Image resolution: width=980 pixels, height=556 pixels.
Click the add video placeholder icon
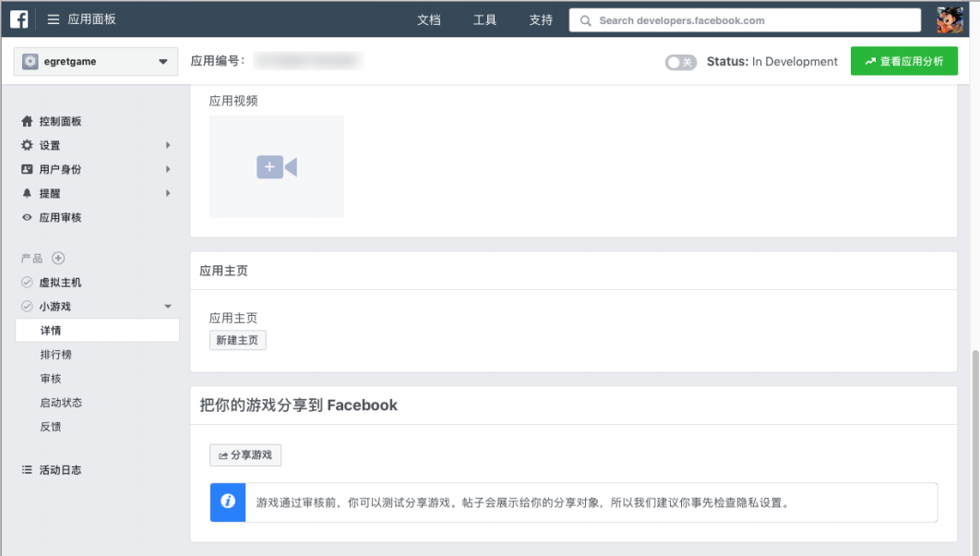tap(275, 166)
